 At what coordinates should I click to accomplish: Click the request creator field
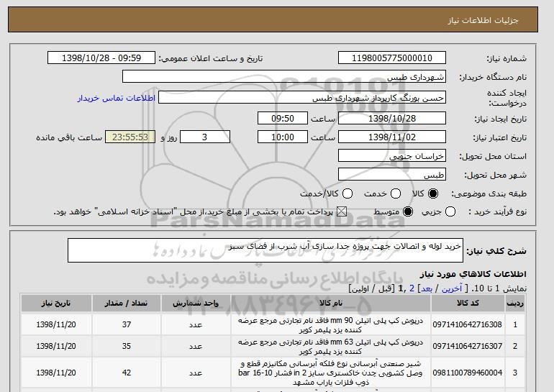point(302,98)
